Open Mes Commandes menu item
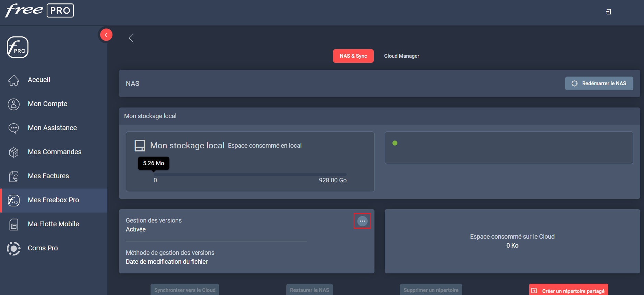Image resolution: width=644 pixels, height=295 pixels. [x=53, y=152]
